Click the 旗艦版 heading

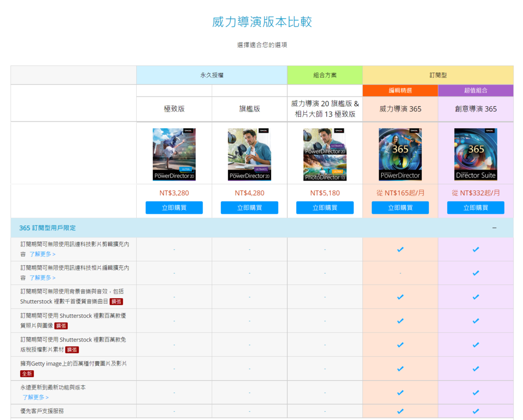point(249,109)
